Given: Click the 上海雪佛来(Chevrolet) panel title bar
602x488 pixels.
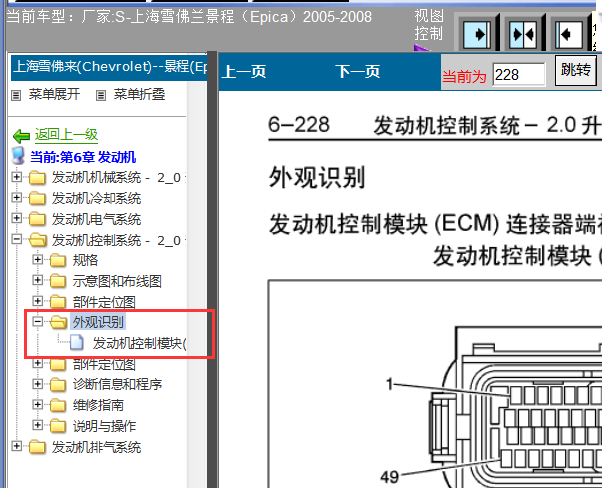Looking at the screenshot, I should point(109,68).
